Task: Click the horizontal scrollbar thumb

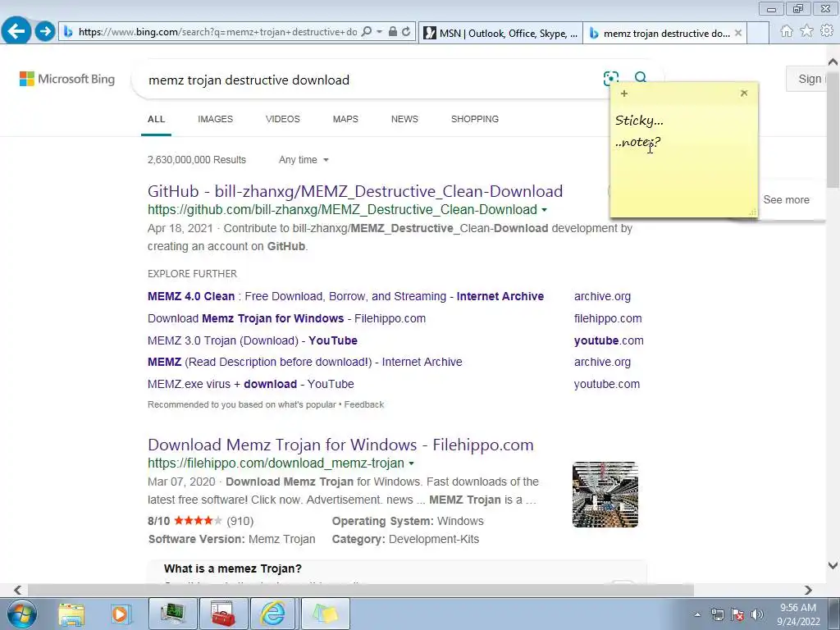Action: [x=361, y=590]
